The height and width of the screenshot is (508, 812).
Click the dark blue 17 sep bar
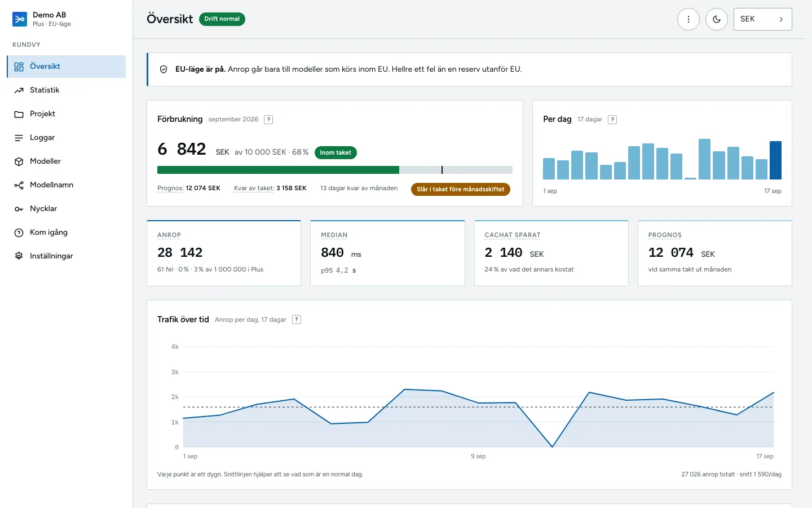[x=776, y=160]
